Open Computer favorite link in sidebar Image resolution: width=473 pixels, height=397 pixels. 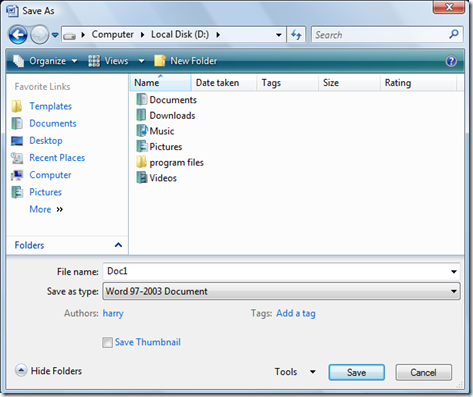pyautogui.click(x=50, y=175)
